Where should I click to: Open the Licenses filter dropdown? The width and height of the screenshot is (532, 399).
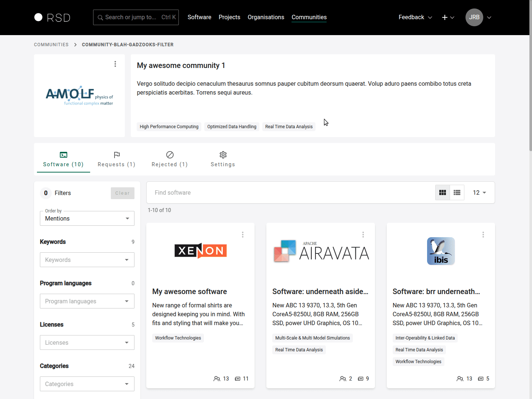click(87, 342)
